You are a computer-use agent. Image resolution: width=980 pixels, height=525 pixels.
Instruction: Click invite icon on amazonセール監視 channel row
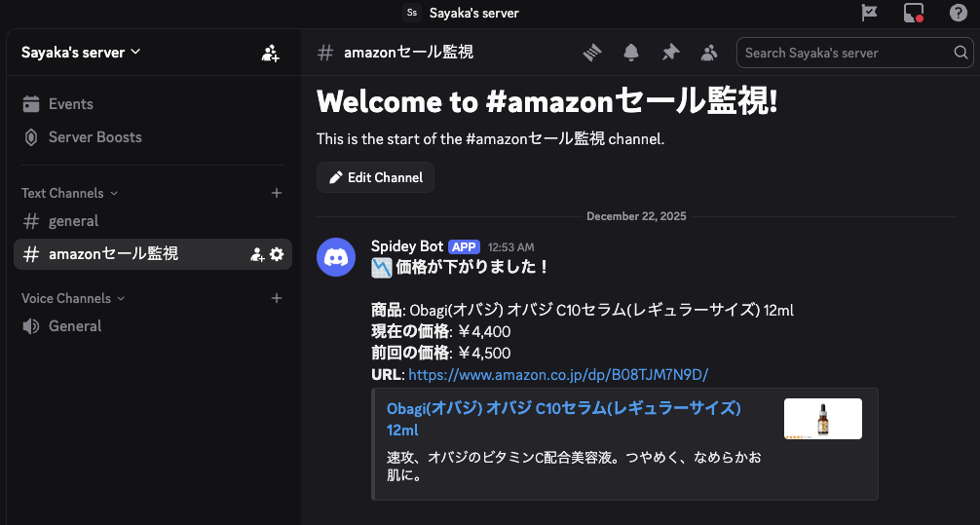click(x=257, y=254)
